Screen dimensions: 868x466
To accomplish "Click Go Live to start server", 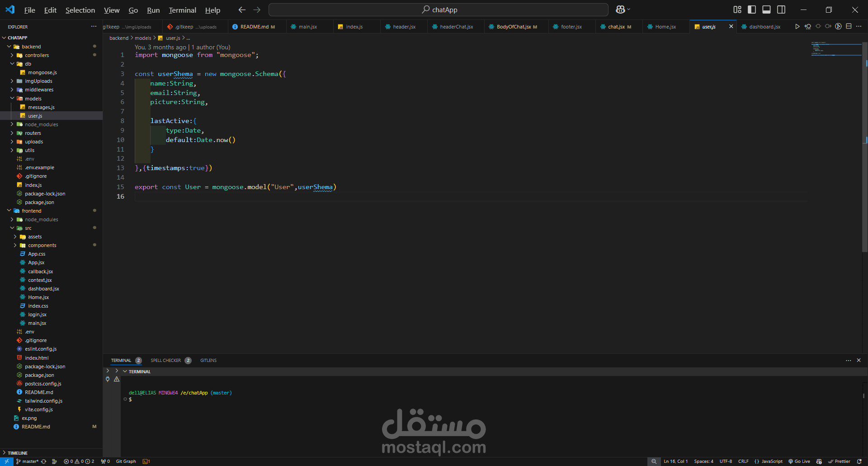I will [x=799, y=461].
